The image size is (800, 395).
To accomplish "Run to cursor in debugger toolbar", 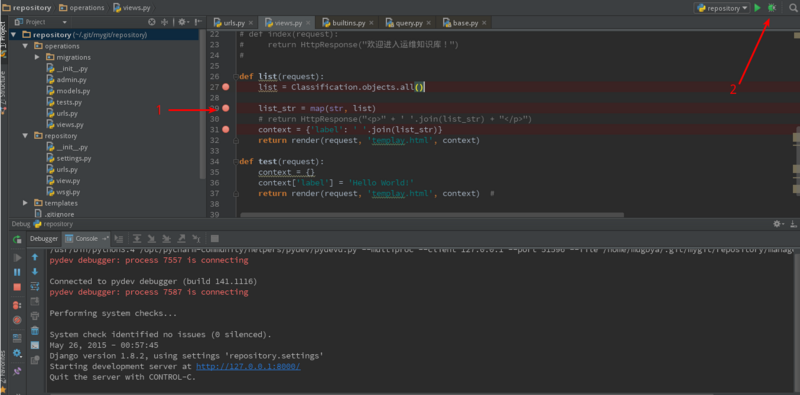I will point(196,238).
